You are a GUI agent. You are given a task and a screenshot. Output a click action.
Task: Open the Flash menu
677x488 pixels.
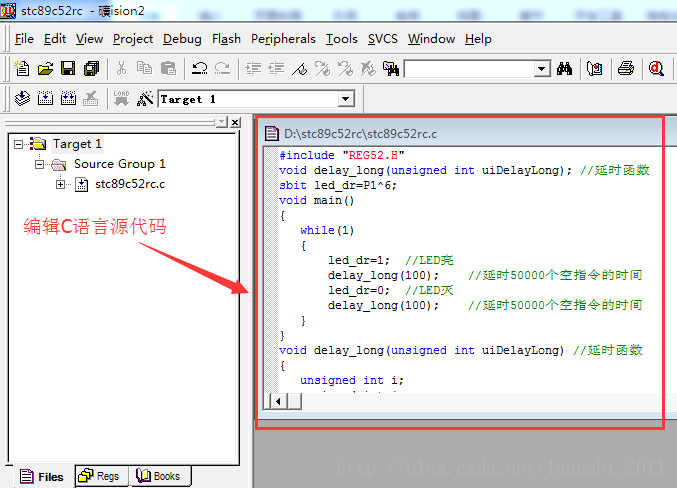point(226,39)
